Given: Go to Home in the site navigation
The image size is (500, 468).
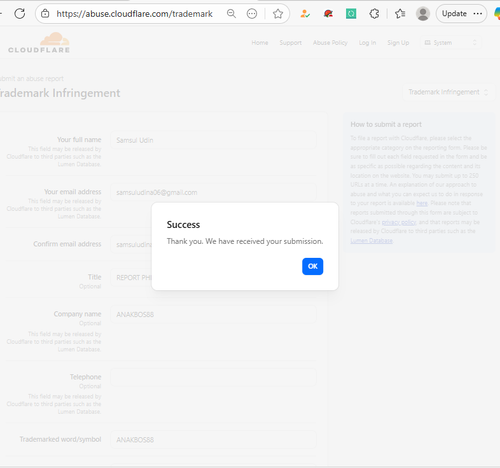Looking at the screenshot, I should (x=260, y=43).
